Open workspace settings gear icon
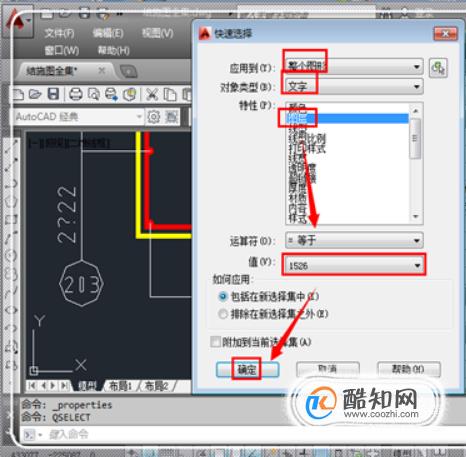The image size is (466, 457). pyautogui.click(x=154, y=117)
